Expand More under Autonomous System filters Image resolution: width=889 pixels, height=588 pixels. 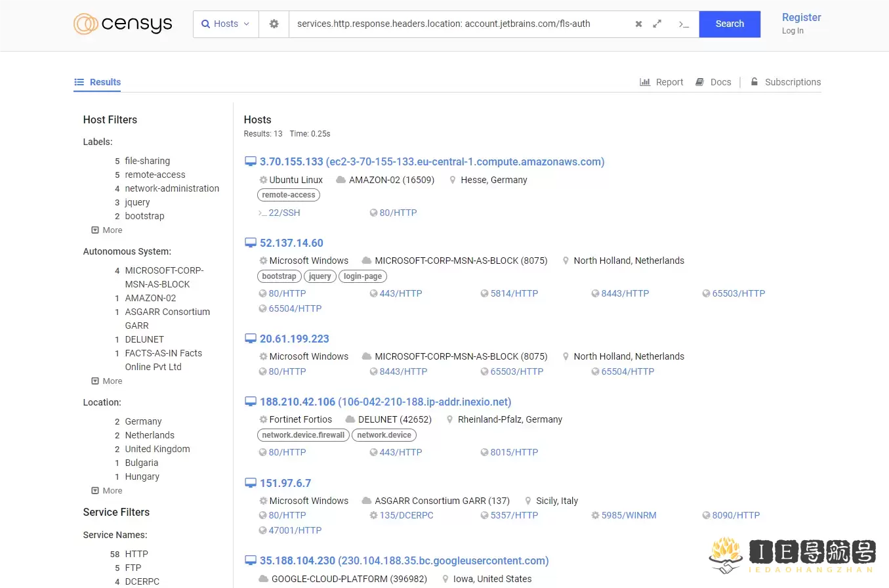tap(107, 381)
